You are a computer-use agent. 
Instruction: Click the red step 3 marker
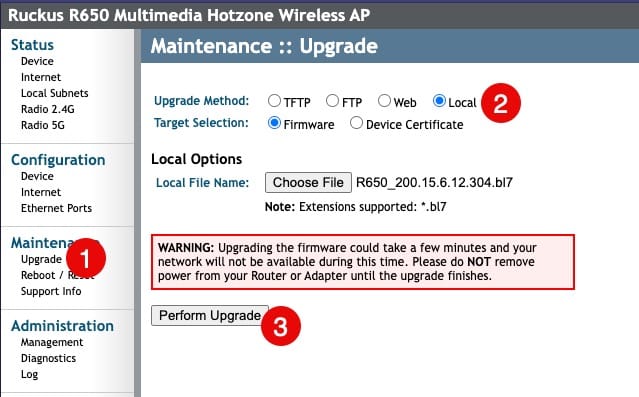(281, 326)
